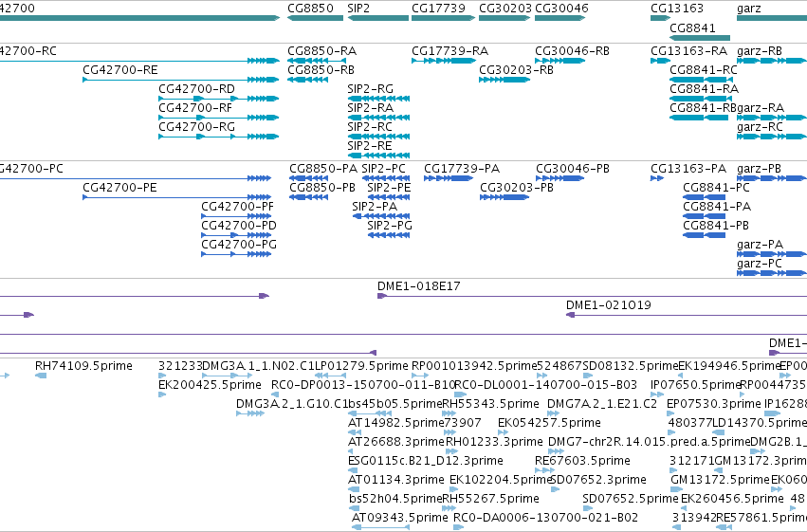The width and height of the screenshot is (807, 532).
Task: Click protein CG17739-PA
Action: (449, 178)
